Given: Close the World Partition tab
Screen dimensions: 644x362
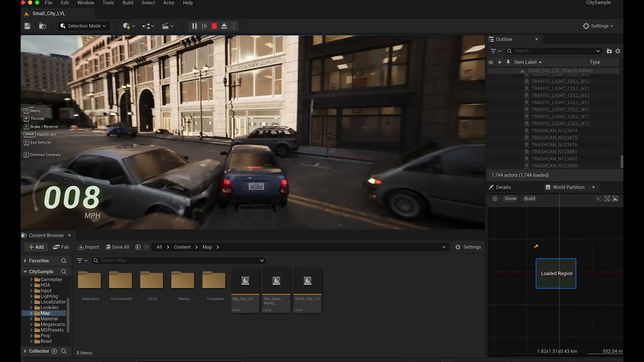Looking at the screenshot, I should [593, 187].
